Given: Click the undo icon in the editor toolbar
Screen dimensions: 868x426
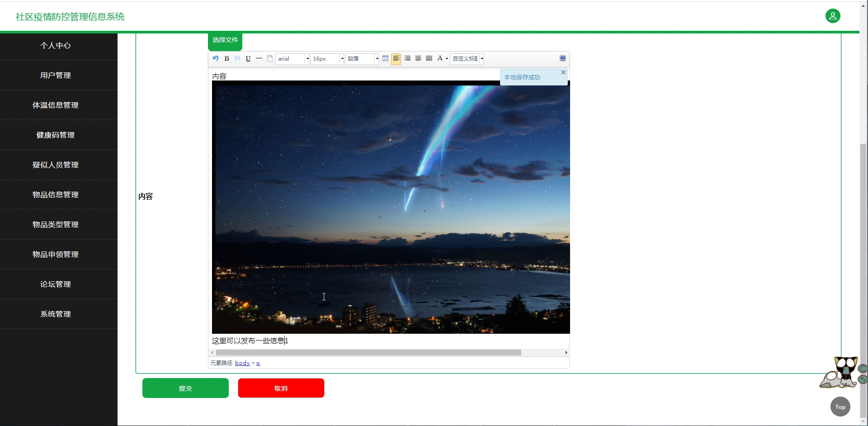Looking at the screenshot, I should coord(216,58).
